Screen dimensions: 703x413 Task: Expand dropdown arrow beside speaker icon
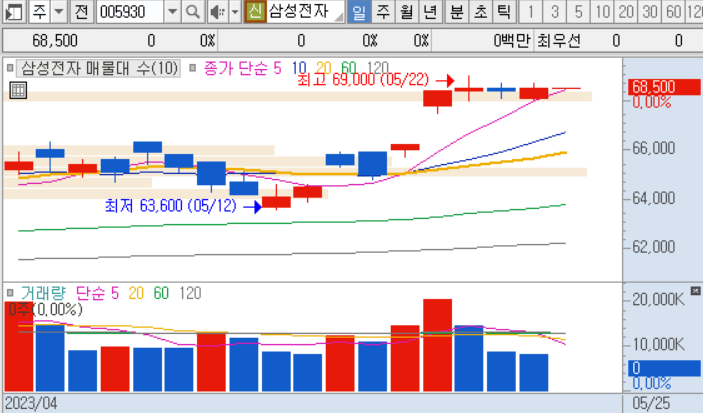(235, 12)
